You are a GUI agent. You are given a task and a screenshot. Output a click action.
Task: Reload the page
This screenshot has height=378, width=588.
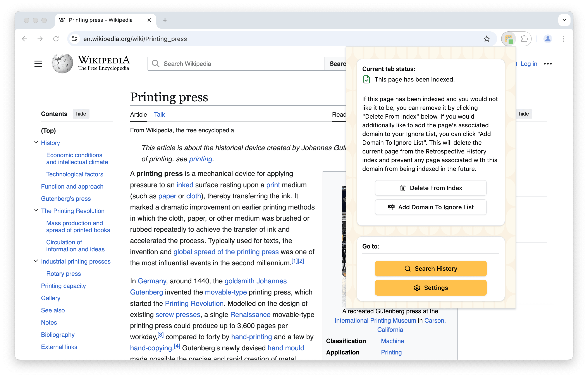(x=56, y=39)
